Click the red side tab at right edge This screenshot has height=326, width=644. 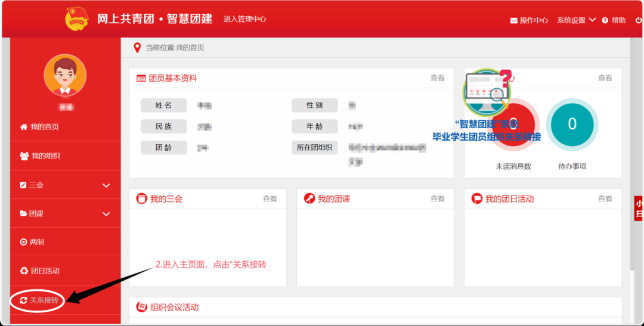[x=639, y=209]
